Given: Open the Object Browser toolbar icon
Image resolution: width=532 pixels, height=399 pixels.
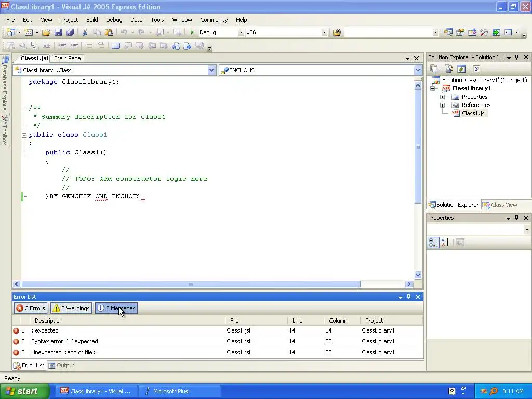Looking at the screenshot, I should (472, 32).
